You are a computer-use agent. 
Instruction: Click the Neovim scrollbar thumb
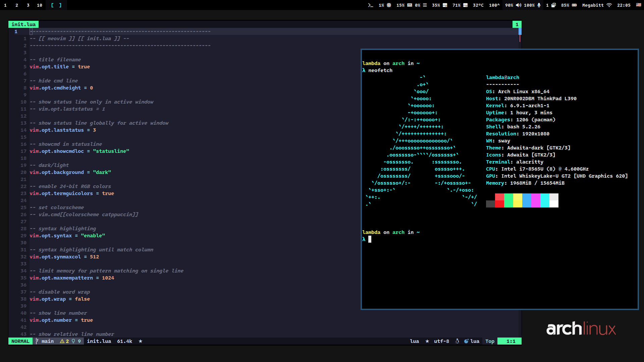pyautogui.click(x=520, y=31)
